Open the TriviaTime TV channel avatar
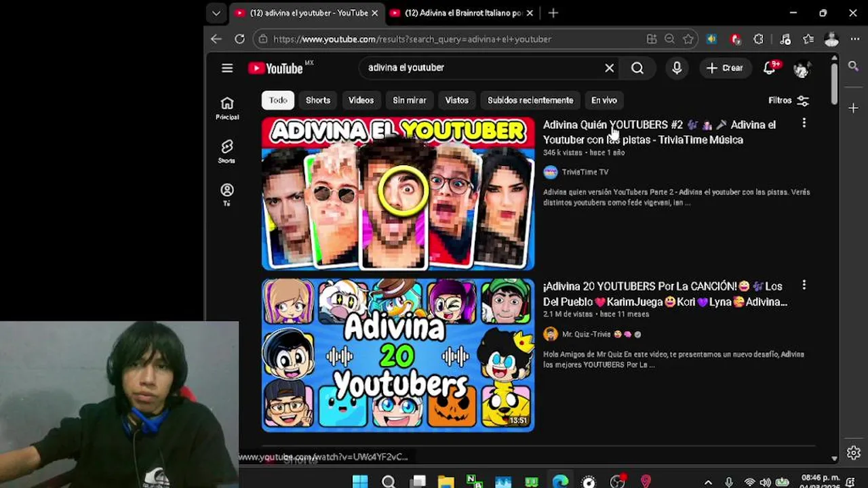Viewport: 868px width, 488px height. 551,172
